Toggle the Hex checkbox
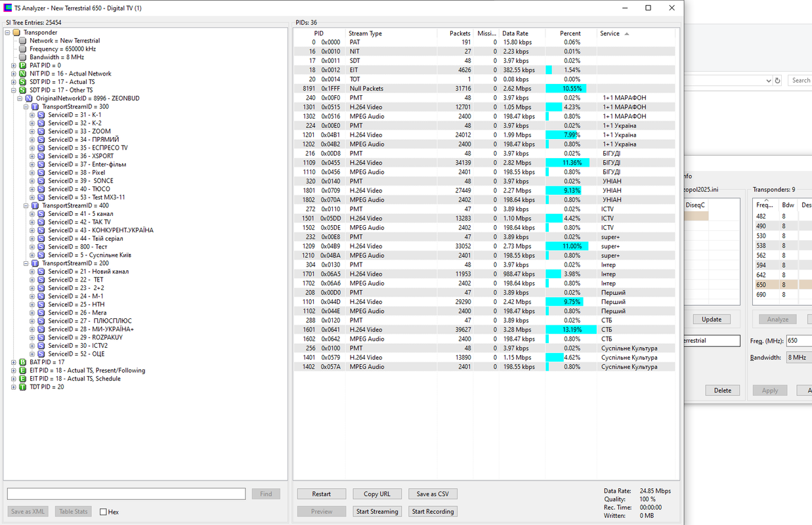This screenshot has height=525, width=812. (x=103, y=512)
